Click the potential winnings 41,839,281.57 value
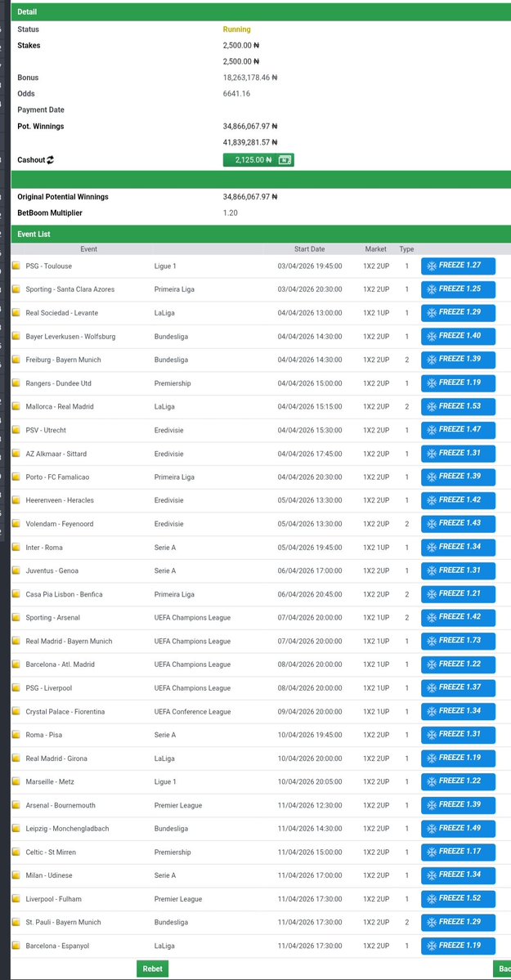 coord(250,142)
